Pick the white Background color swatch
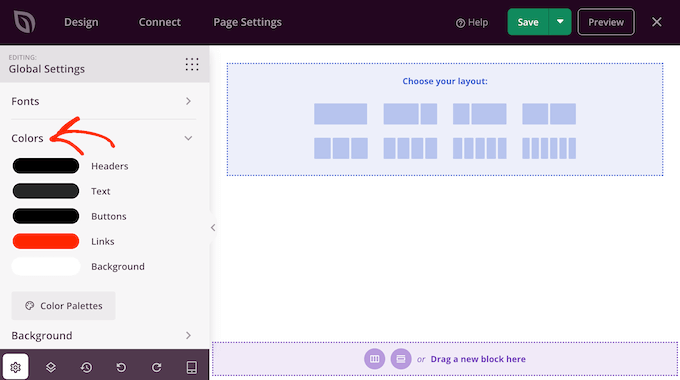 (x=46, y=266)
